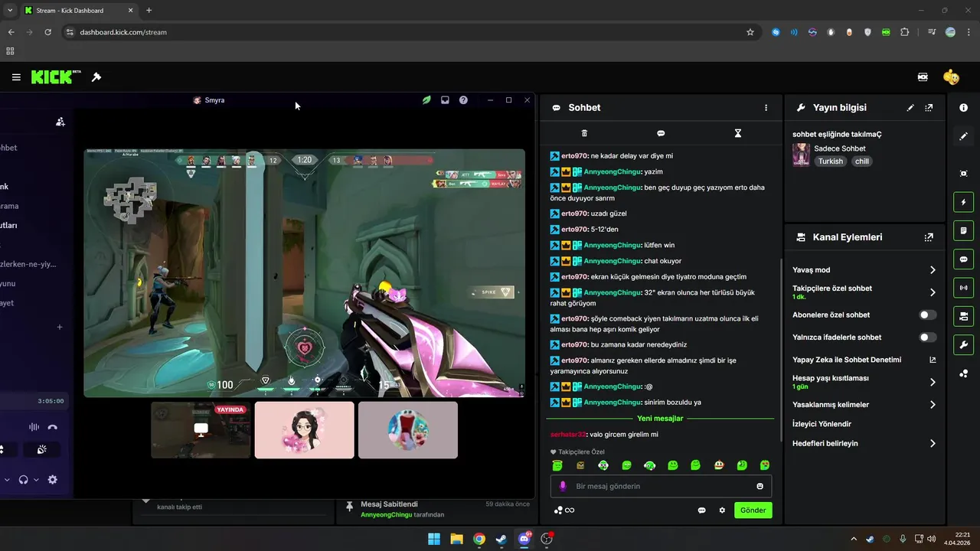Open the wallet icon in Kick header

(923, 77)
